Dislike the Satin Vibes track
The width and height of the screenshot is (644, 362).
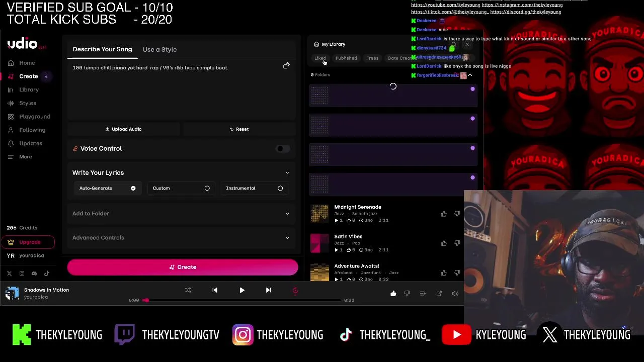457,243
